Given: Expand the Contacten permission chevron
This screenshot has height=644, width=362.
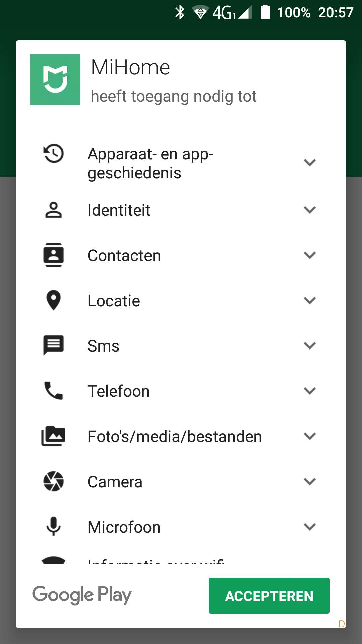Looking at the screenshot, I should click(310, 255).
